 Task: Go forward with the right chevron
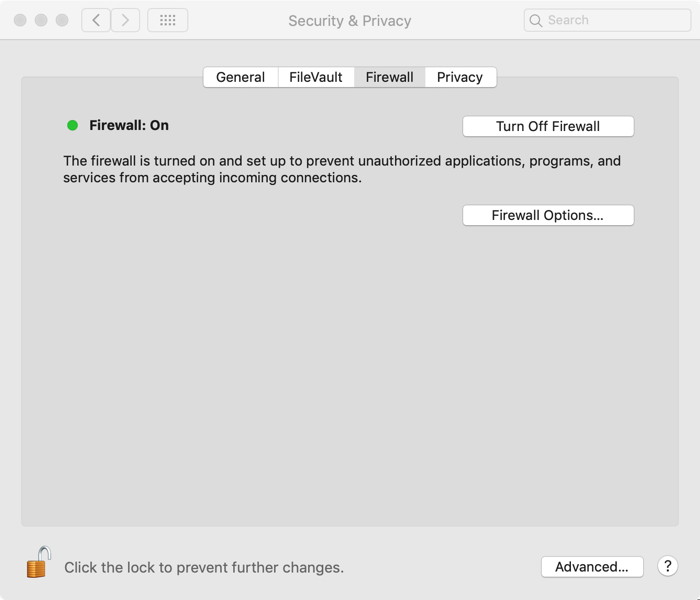click(125, 20)
